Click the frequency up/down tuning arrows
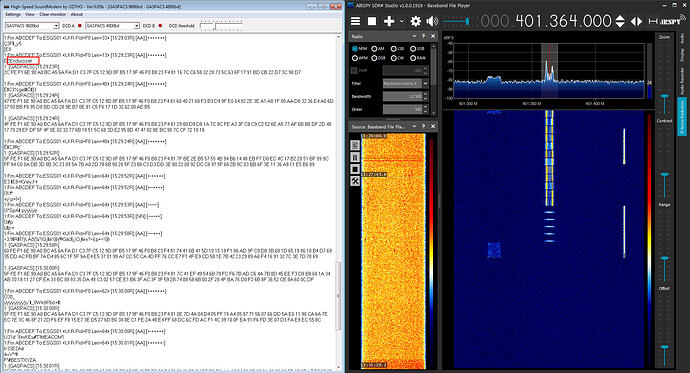The image size is (690, 373). [x=620, y=21]
